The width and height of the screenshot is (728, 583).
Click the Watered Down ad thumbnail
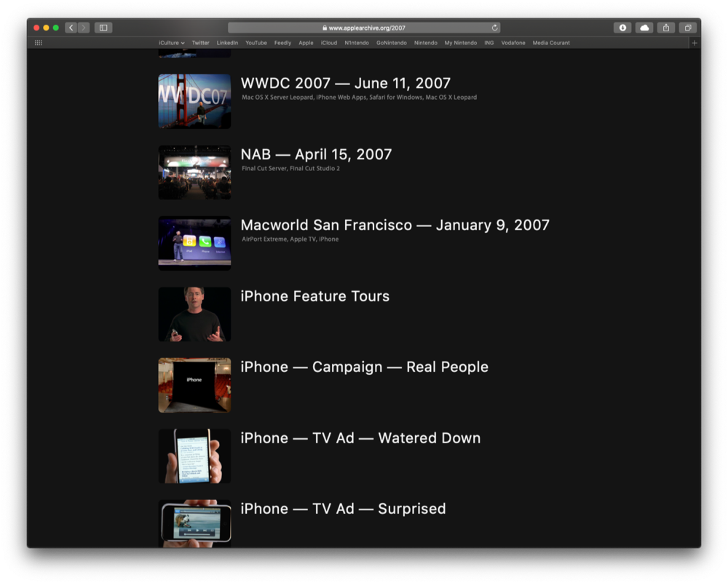[194, 456]
